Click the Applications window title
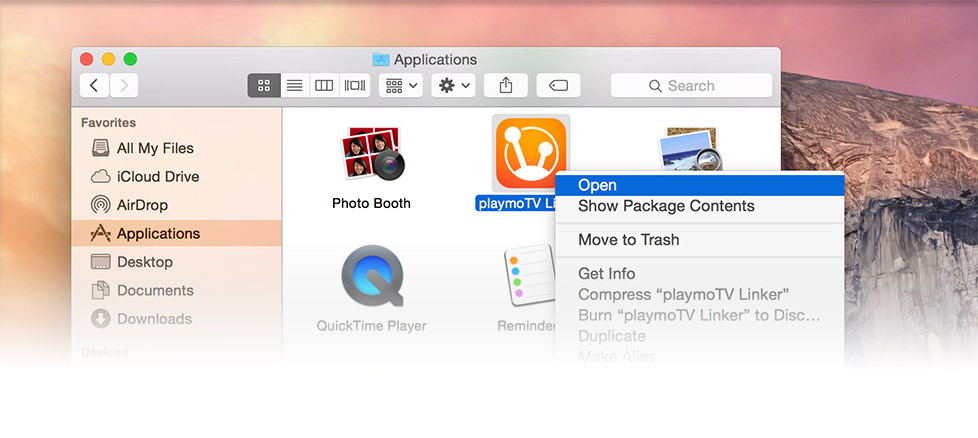This screenshot has height=438, width=978. 435,60
